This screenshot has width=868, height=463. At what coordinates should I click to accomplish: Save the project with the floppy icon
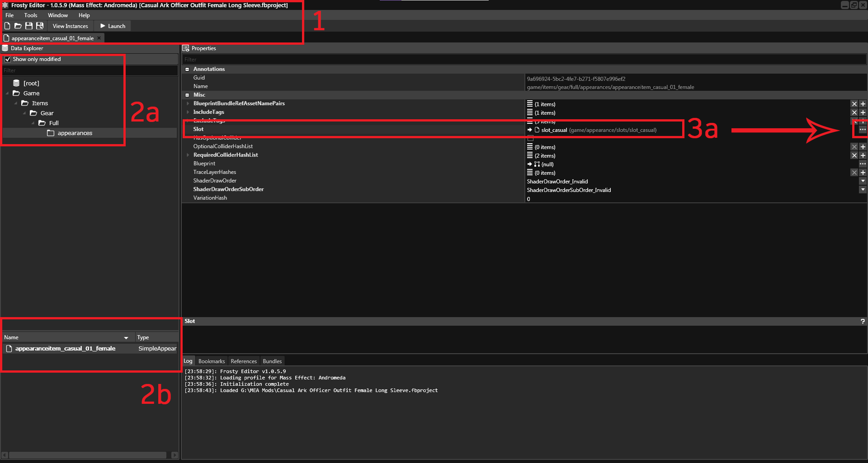(29, 26)
